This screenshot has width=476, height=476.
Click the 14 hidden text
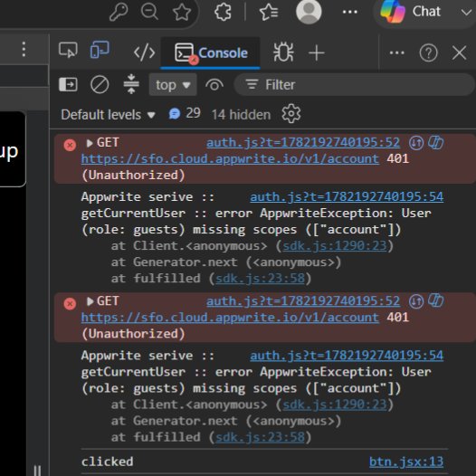click(241, 115)
